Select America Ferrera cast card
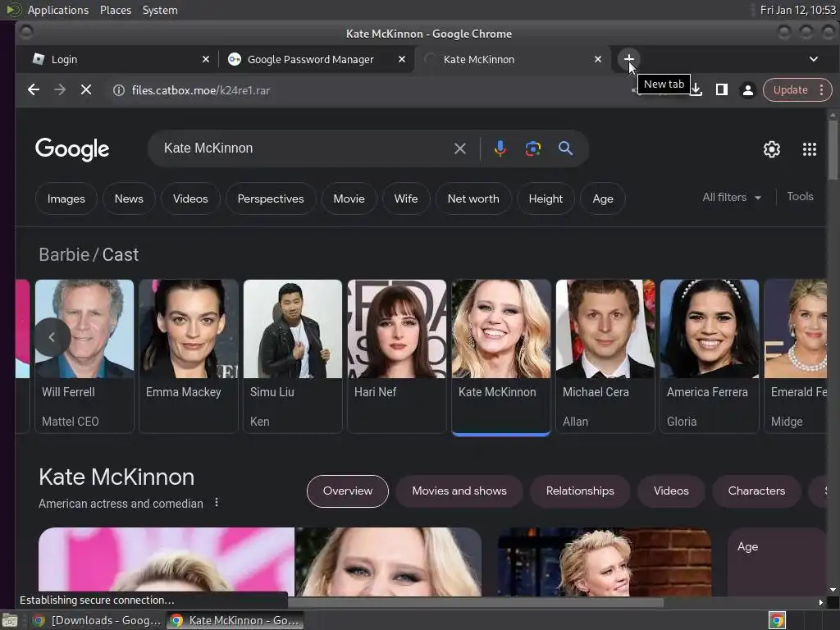 (x=710, y=356)
